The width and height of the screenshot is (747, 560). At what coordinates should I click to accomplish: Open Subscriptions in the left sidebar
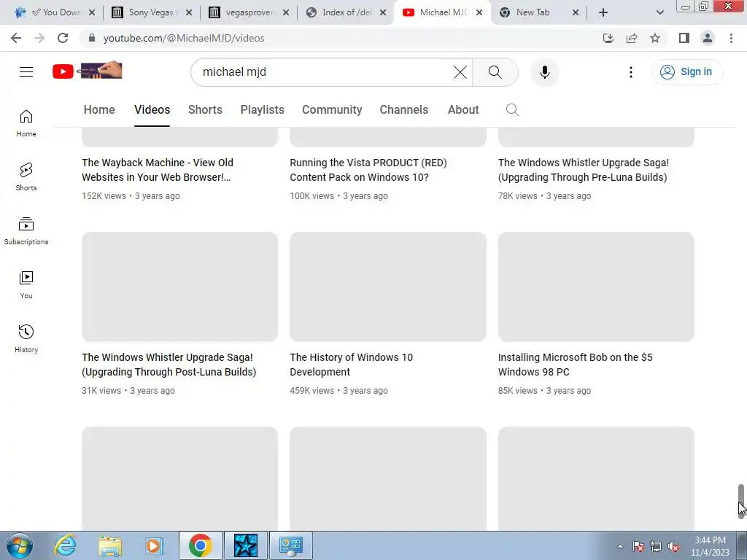pos(26,231)
